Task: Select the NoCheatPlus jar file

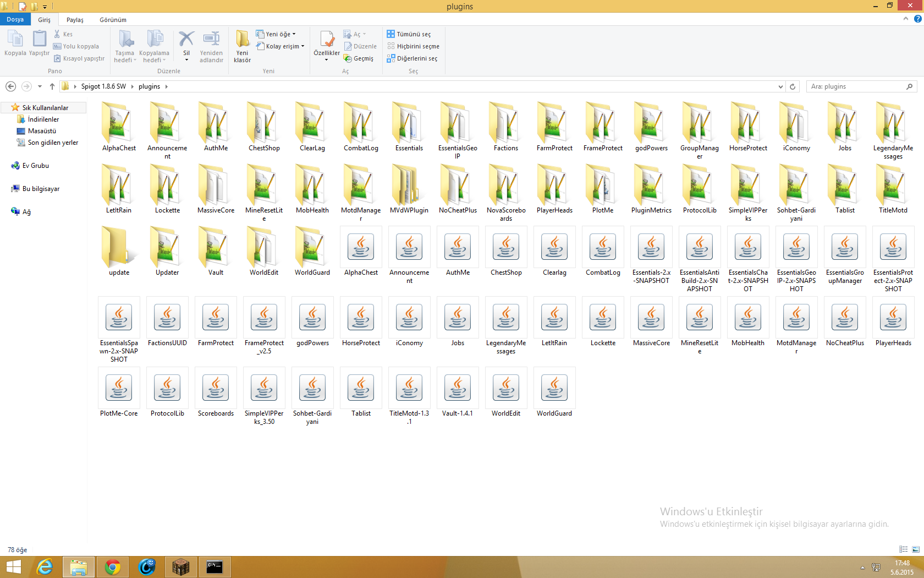Action: pyautogui.click(x=845, y=322)
